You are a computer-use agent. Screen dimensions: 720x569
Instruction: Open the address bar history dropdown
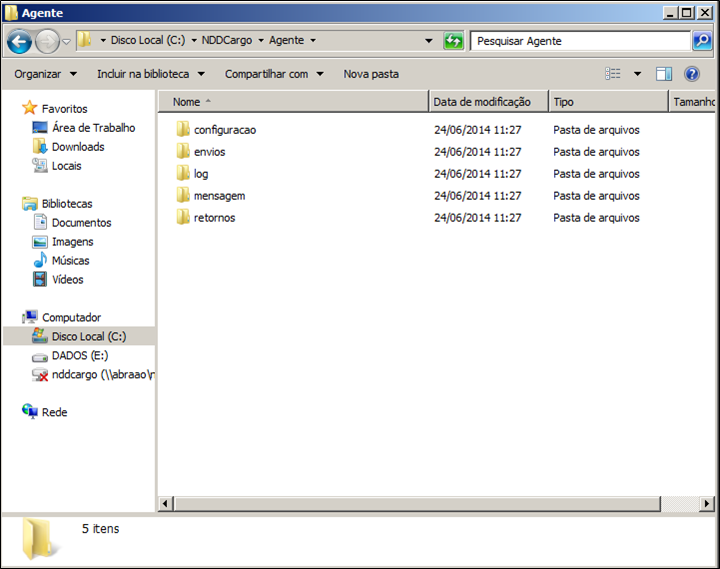(428, 41)
